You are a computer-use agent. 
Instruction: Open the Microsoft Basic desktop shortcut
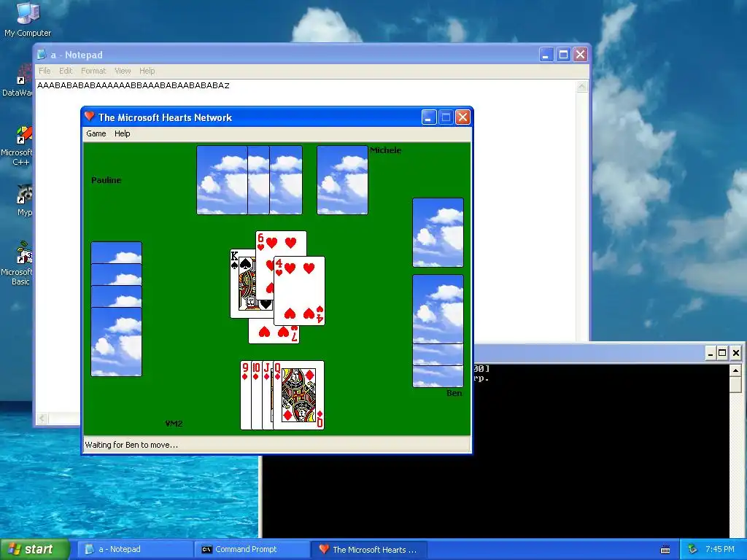[x=17, y=263]
